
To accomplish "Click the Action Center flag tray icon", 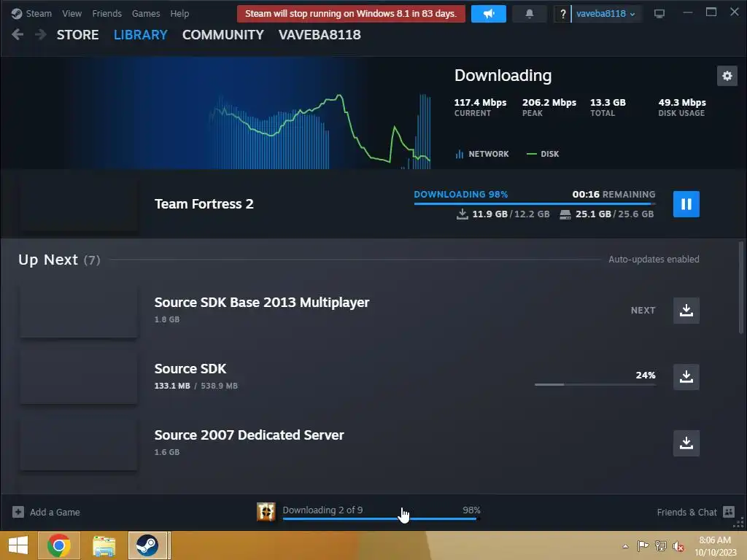I will coord(643,545).
